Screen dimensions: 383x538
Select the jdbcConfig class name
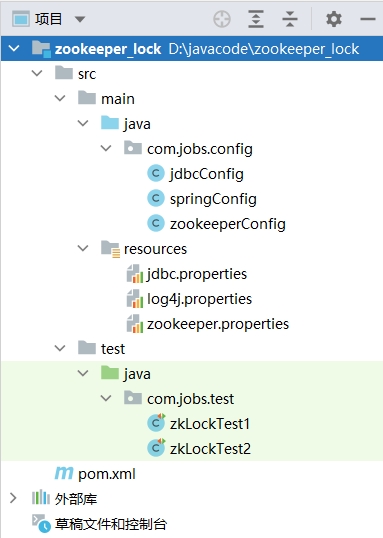coord(207,174)
